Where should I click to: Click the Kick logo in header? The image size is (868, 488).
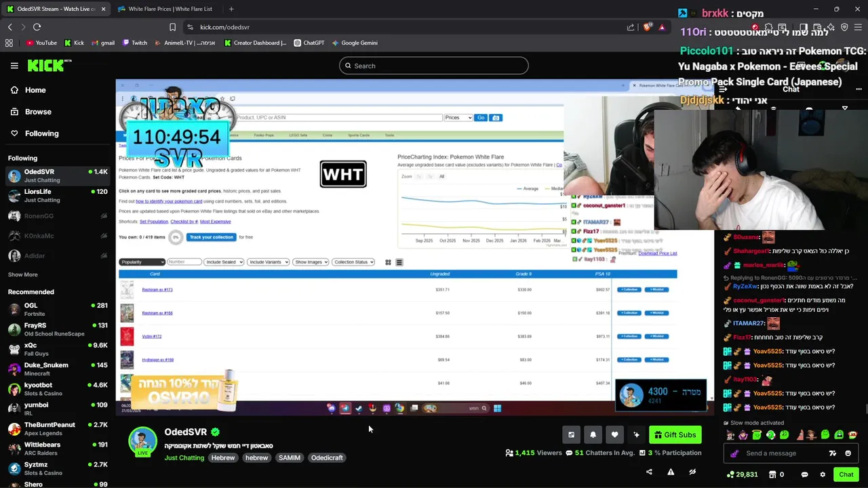point(50,66)
